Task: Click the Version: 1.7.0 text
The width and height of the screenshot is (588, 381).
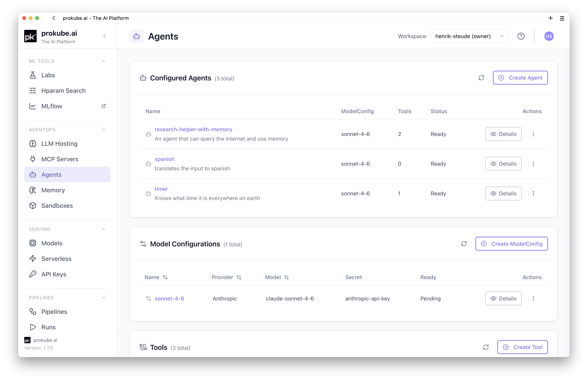Action: click(x=39, y=348)
